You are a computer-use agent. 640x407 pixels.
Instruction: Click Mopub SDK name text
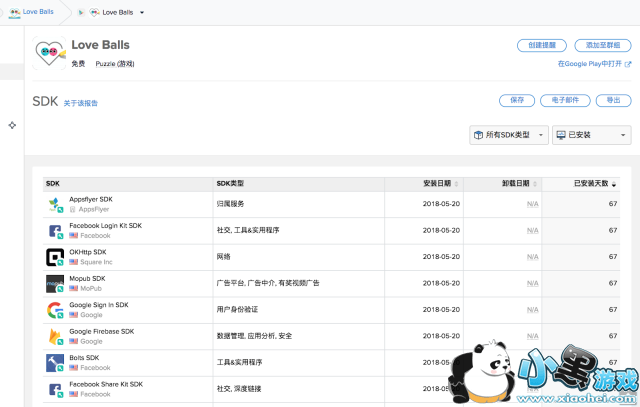(x=87, y=279)
